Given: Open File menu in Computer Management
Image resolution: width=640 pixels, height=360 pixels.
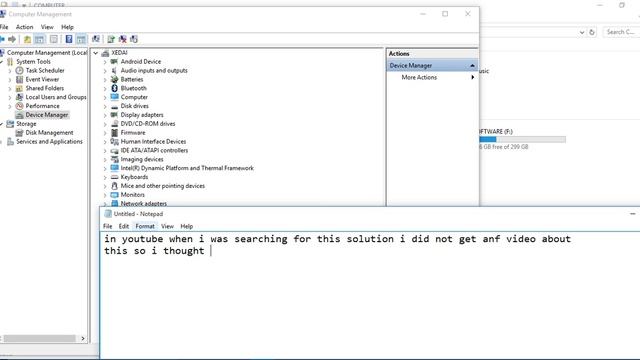Looking at the screenshot, I should (4, 27).
